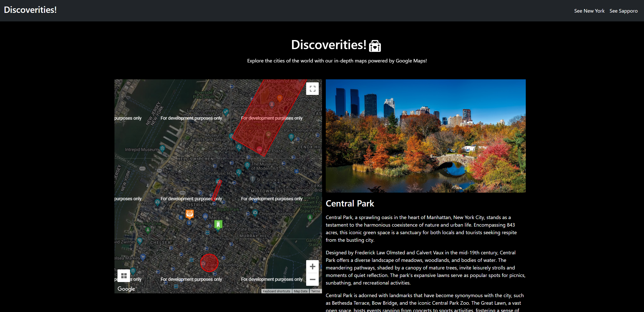Screen dimensions: 644x312
Task: Click the Vessel map marker
Action: [x=157, y=202]
